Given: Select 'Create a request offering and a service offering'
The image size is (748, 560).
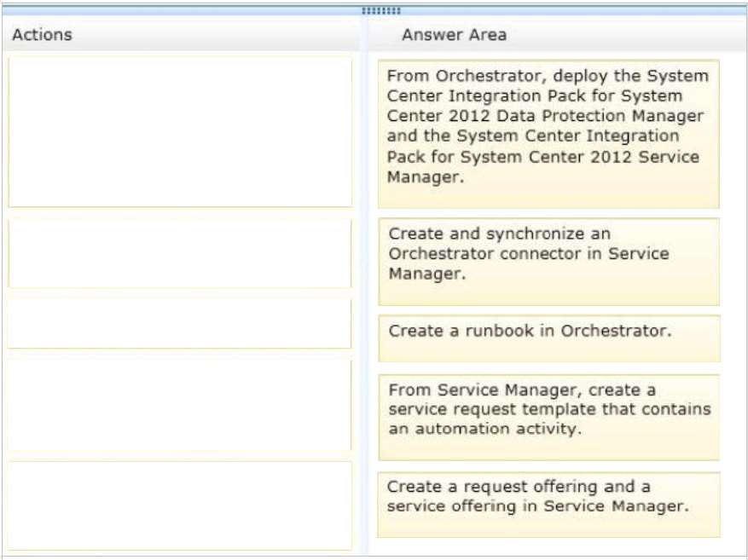Looking at the screenshot, I should point(549,505).
